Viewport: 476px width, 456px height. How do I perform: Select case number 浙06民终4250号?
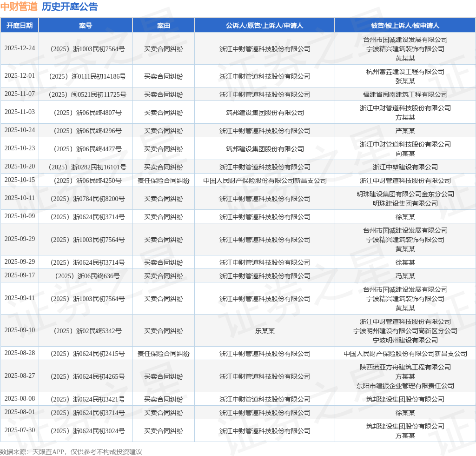(88, 181)
